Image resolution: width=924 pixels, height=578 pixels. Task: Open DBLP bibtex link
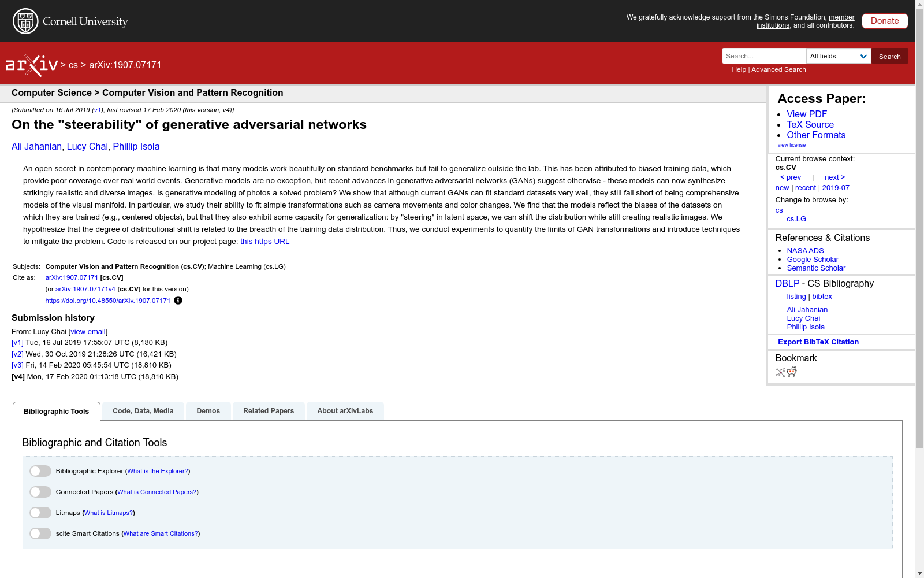[822, 297]
